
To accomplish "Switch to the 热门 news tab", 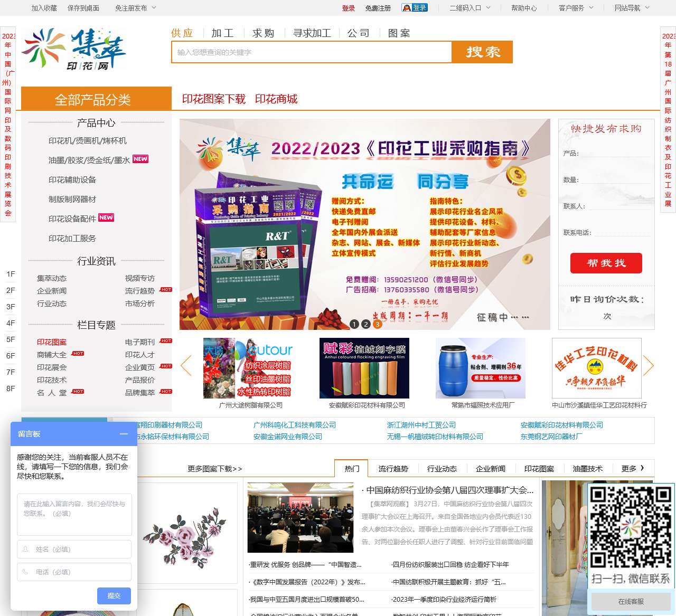I will pos(352,468).
